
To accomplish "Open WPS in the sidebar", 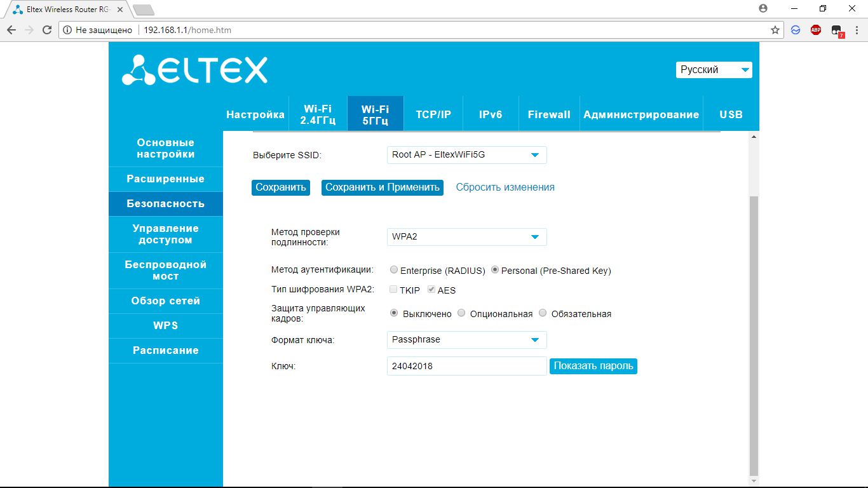I will (166, 326).
